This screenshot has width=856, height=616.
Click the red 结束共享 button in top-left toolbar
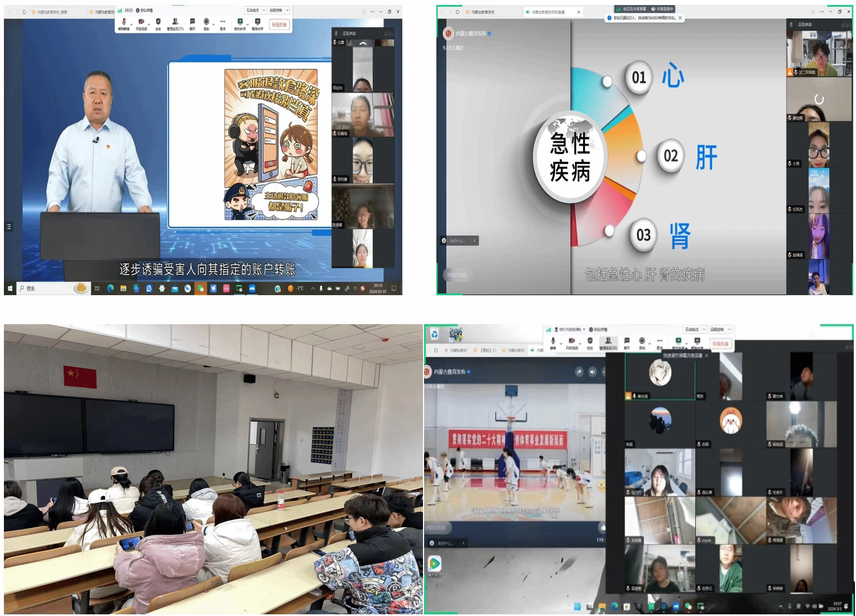pos(279,25)
